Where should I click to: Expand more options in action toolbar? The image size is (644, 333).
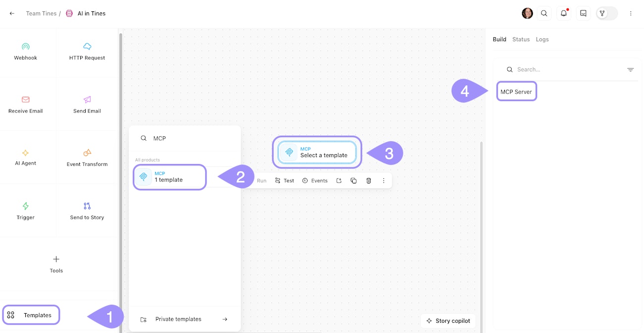click(x=383, y=181)
